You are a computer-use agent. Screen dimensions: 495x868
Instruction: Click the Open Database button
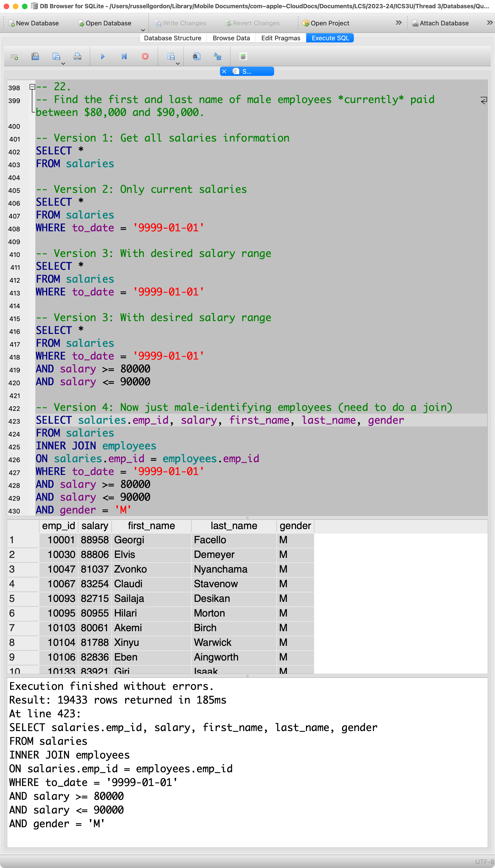tap(104, 23)
